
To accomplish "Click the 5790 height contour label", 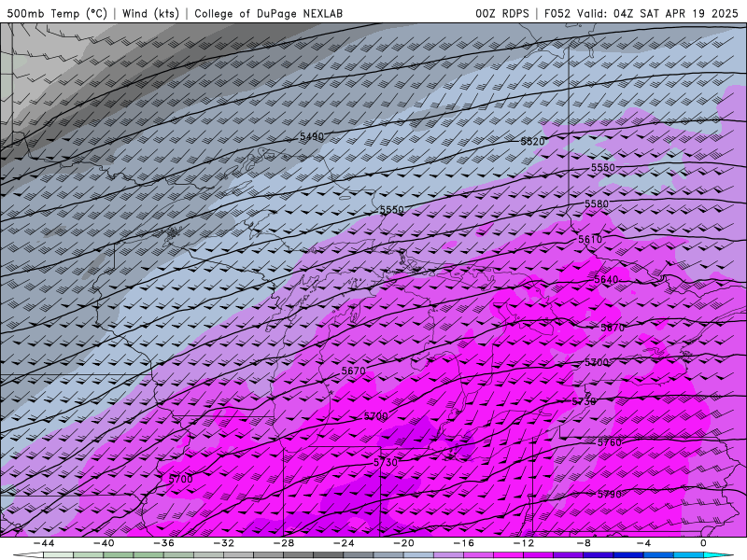I will click(610, 495).
